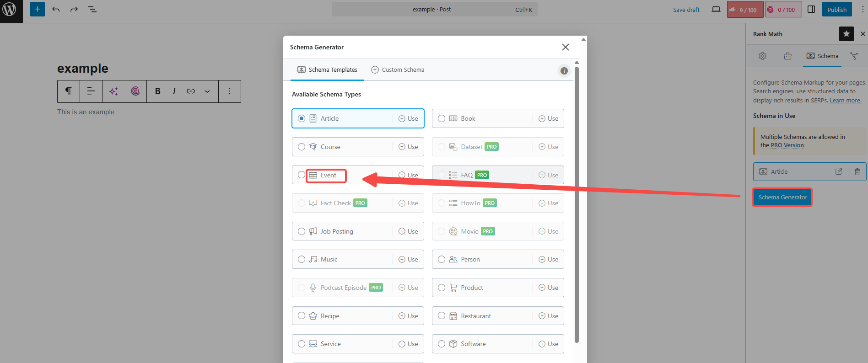Click the block inserter plus button
The width and height of the screenshot is (868, 363).
(x=38, y=9)
